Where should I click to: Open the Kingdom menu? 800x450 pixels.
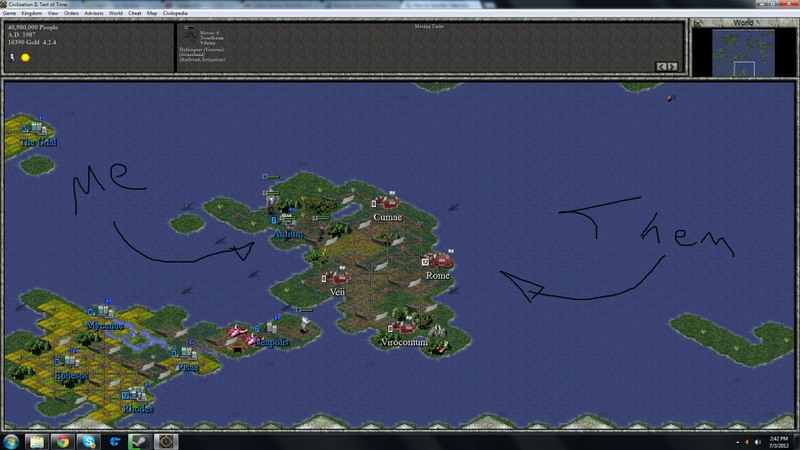(32, 13)
